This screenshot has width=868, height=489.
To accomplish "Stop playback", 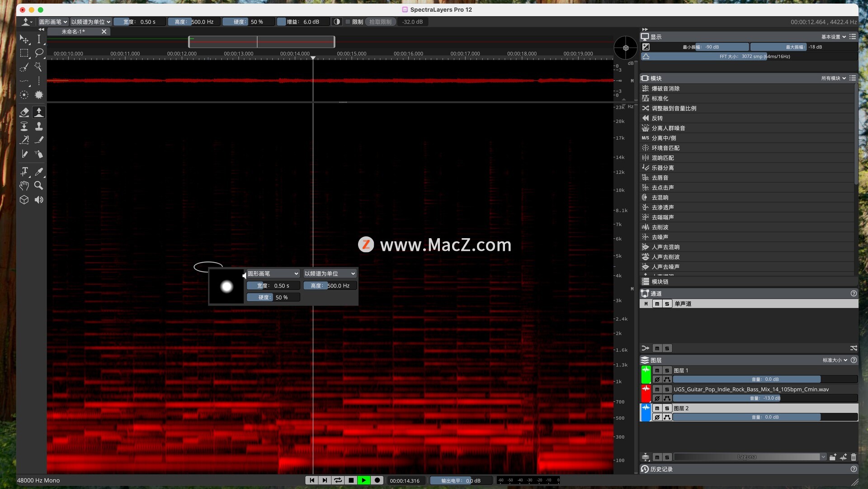I will (351, 480).
